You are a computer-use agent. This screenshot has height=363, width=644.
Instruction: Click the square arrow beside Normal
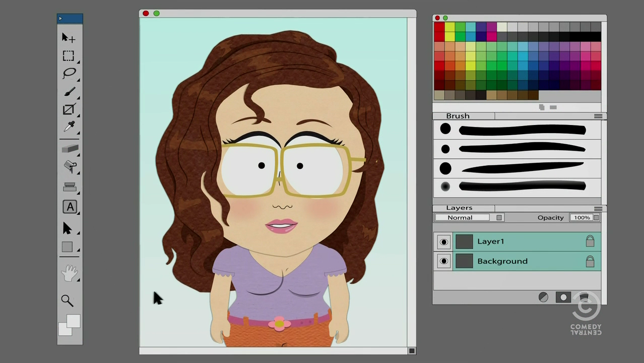(499, 217)
